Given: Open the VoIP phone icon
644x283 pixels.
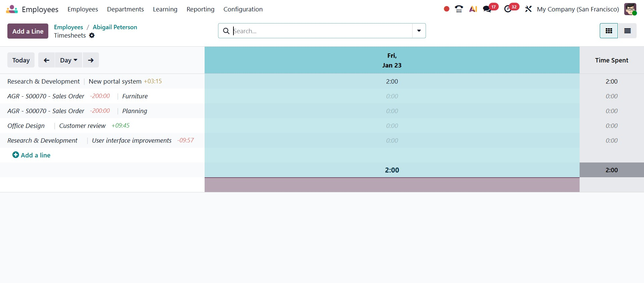Looking at the screenshot, I should (459, 9).
